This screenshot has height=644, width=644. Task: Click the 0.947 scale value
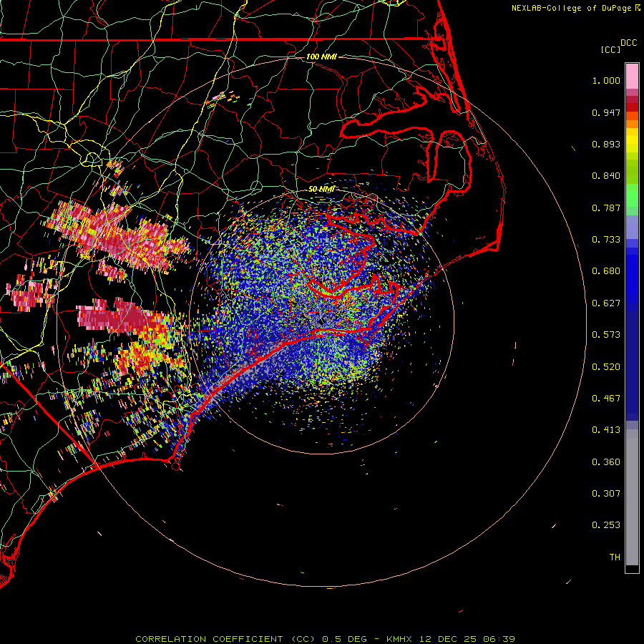[x=606, y=112]
